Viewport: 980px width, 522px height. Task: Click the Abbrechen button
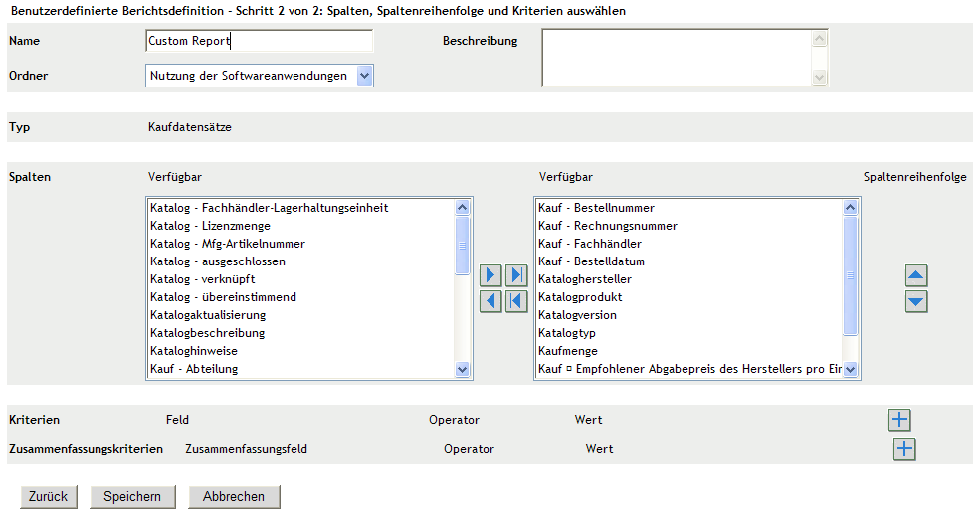[x=234, y=497]
